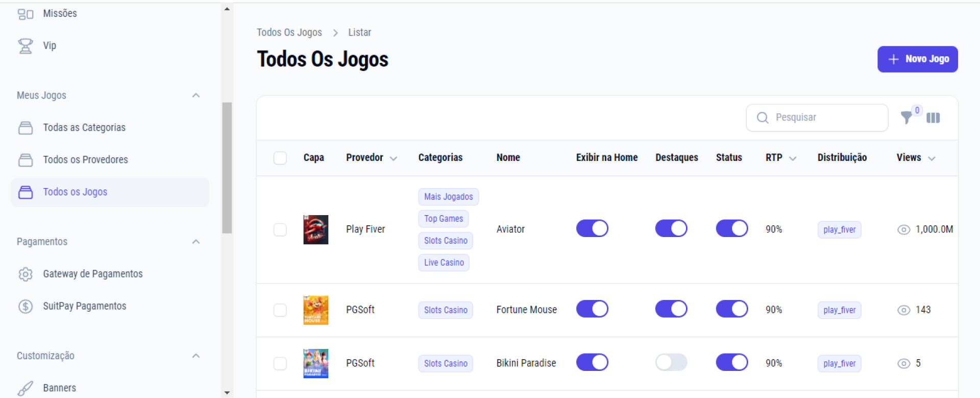This screenshot has height=398, width=980.
Task: Enable Destaques for Bikini Paradise
Action: [x=671, y=363]
